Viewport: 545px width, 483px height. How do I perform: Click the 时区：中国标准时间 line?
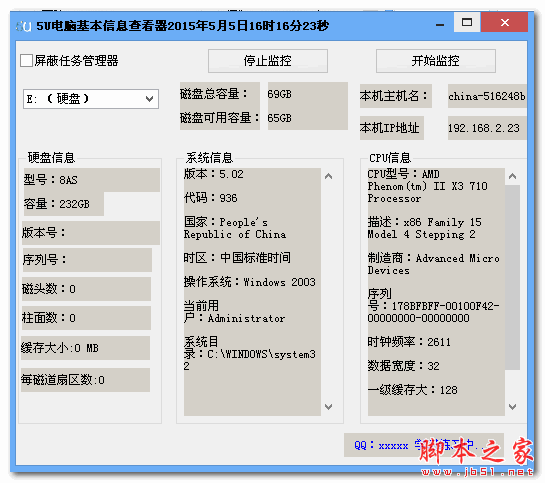click(237, 258)
